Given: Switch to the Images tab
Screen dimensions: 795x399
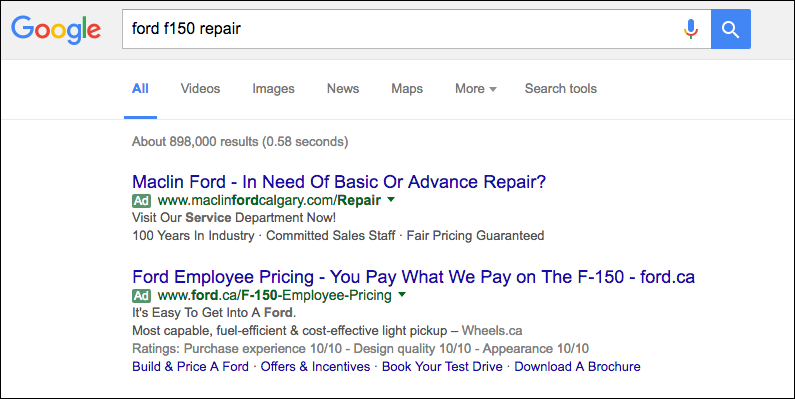Looking at the screenshot, I should pyautogui.click(x=273, y=89).
